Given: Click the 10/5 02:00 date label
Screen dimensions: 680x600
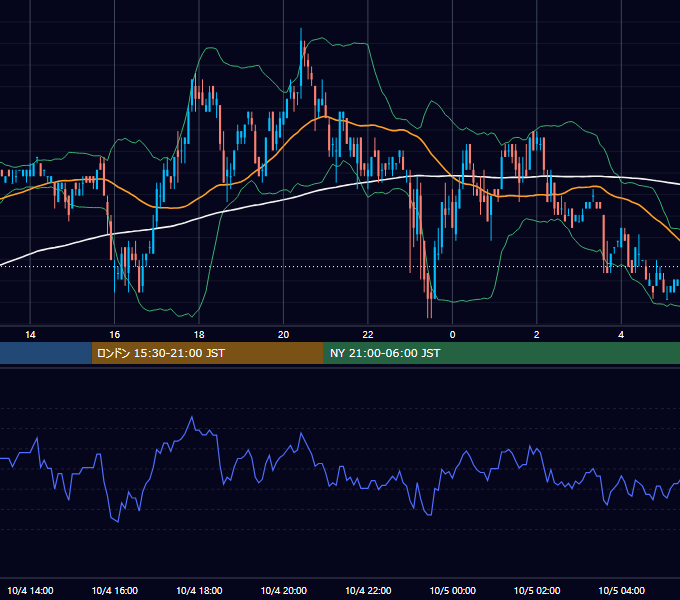Looking at the screenshot, I should coord(537,590).
